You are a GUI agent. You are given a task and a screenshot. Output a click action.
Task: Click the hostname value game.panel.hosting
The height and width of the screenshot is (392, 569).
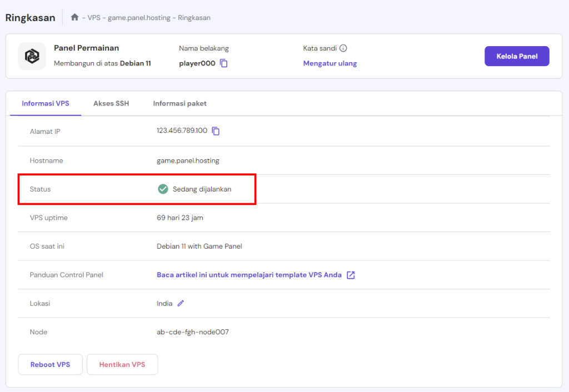(188, 160)
